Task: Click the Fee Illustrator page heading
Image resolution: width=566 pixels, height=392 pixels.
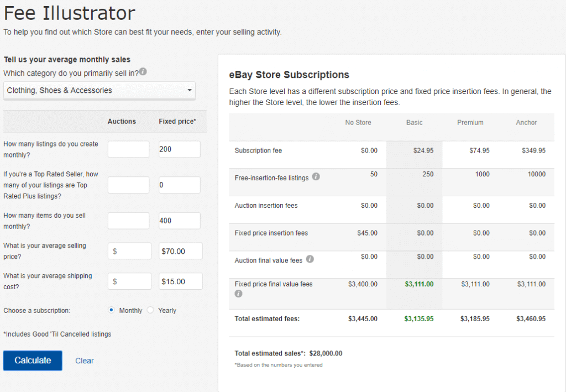Action: coord(69,13)
